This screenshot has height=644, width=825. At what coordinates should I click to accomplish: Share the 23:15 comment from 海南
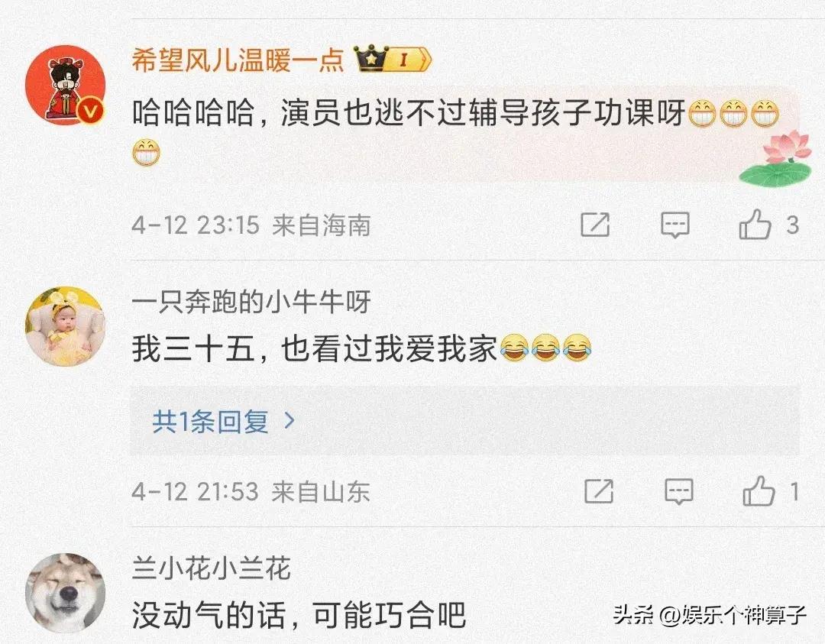(595, 225)
